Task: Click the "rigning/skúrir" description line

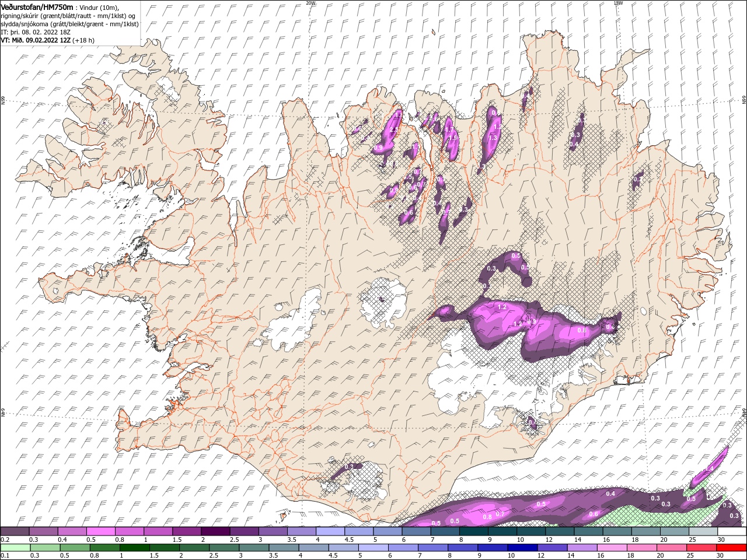Action: pos(69,15)
